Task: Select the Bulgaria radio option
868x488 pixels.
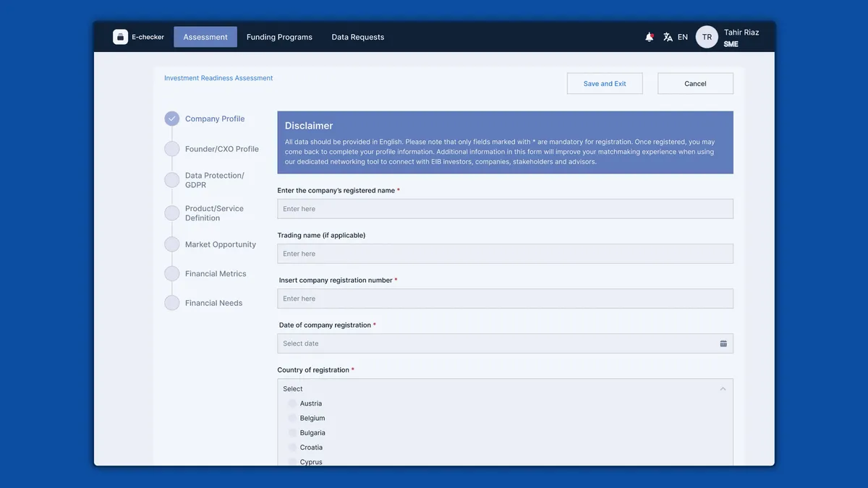Action: (x=292, y=432)
